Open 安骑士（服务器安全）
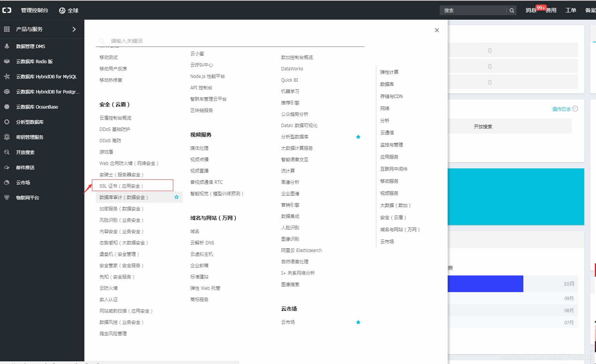Image resolution: width=596 pixels, height=364 pixels. click(x=121, y=174)
